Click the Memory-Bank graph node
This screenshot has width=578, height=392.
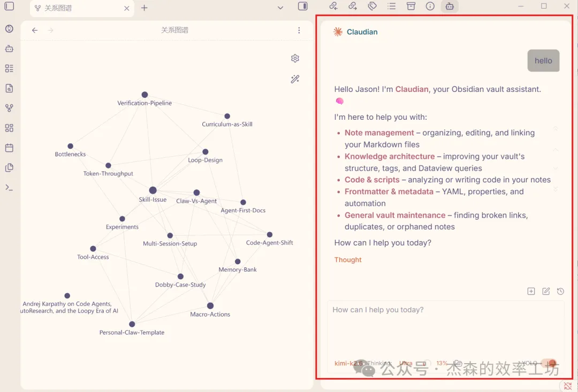(x=238, y=262)
